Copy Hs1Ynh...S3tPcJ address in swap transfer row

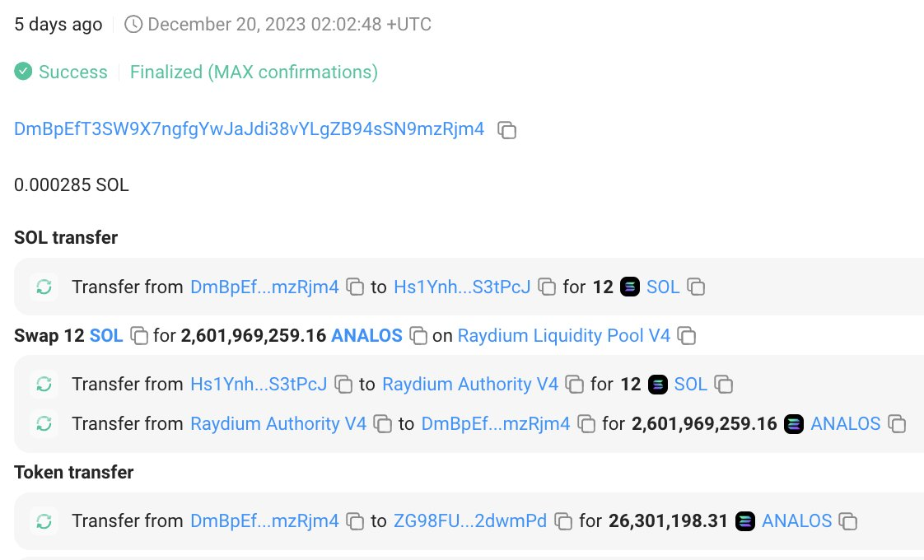(343, 385)
